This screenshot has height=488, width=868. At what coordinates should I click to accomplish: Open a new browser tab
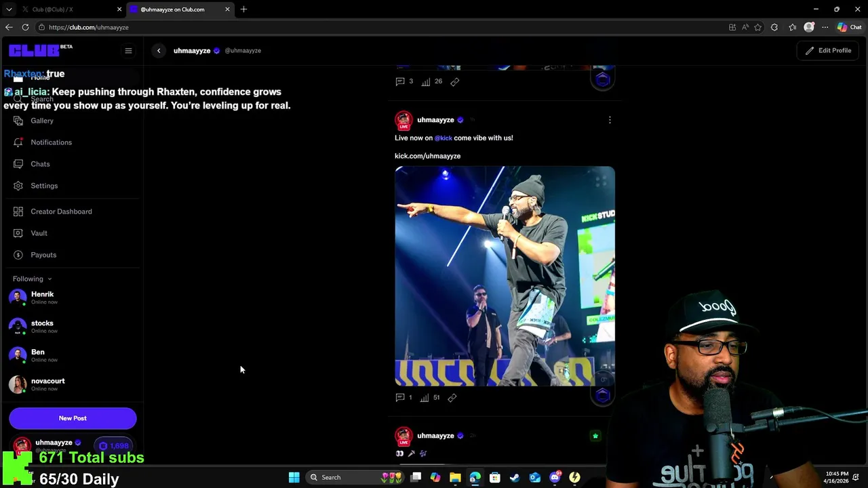coord(243,9)
